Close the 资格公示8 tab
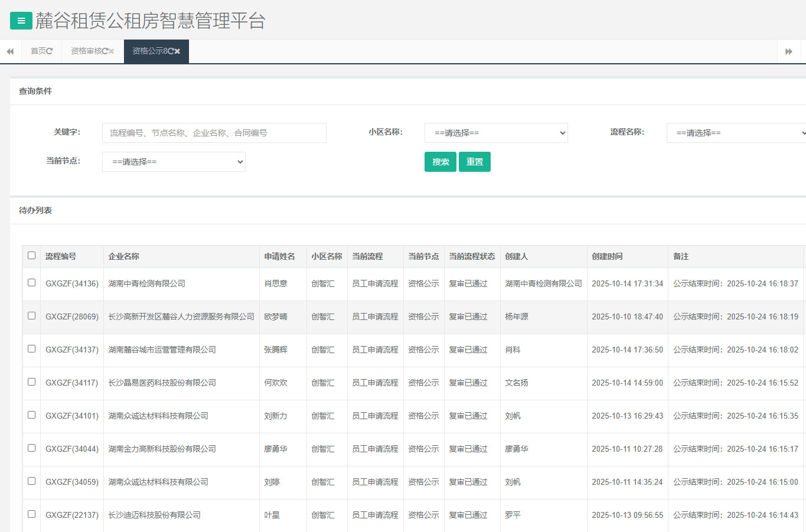 click(x=178, y=51)
